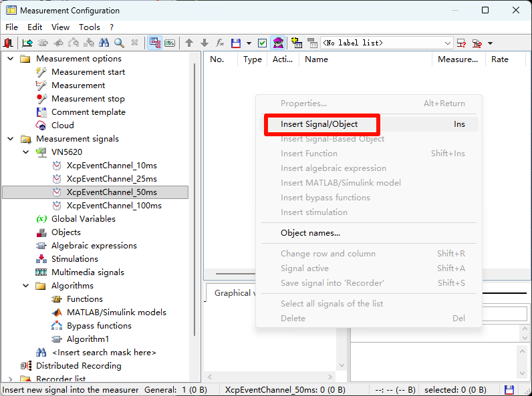Expand the Recorder list tree node

[10, 379]
